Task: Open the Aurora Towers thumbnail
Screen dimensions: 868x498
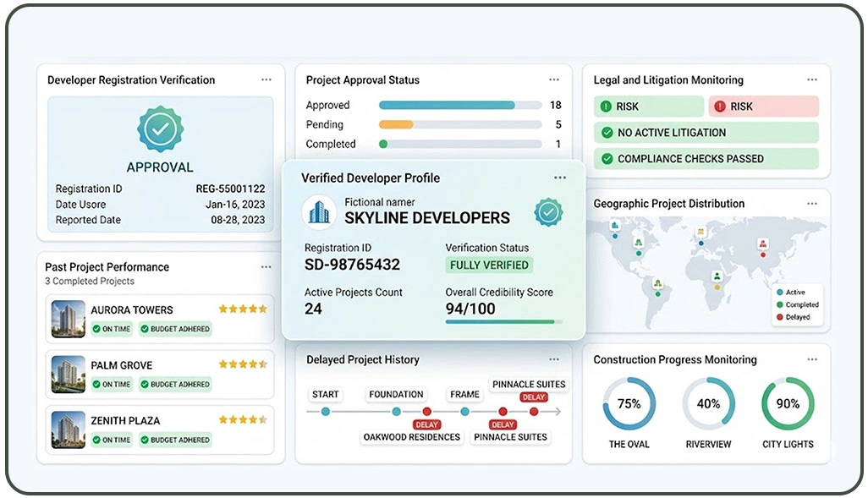Action: coord(68,319)
